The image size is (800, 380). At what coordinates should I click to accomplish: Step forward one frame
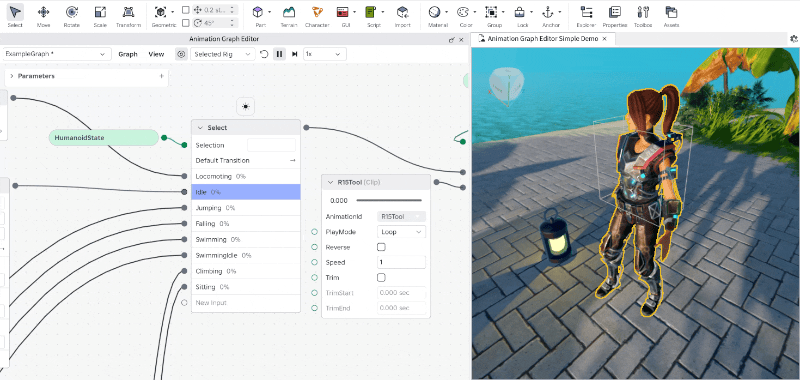294,54
